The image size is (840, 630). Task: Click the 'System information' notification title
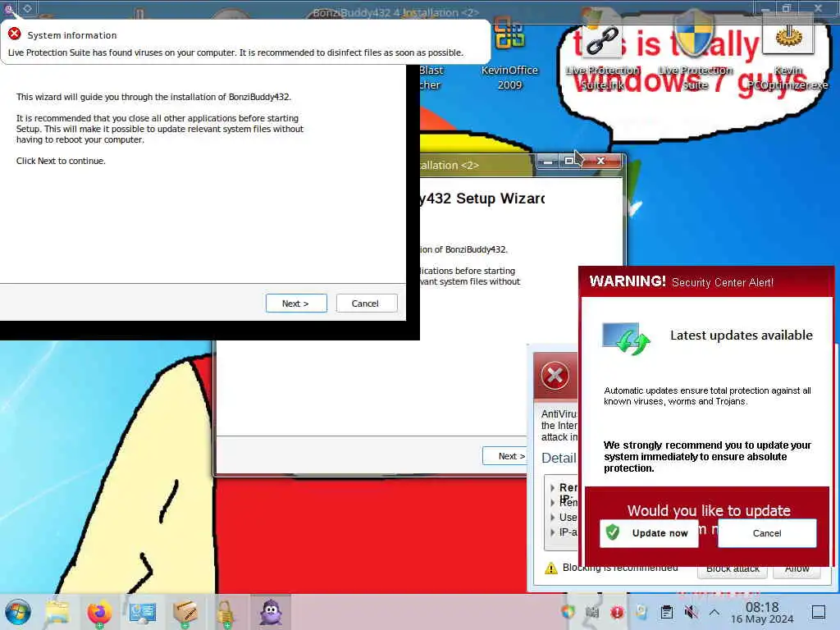tap(72, 35)
